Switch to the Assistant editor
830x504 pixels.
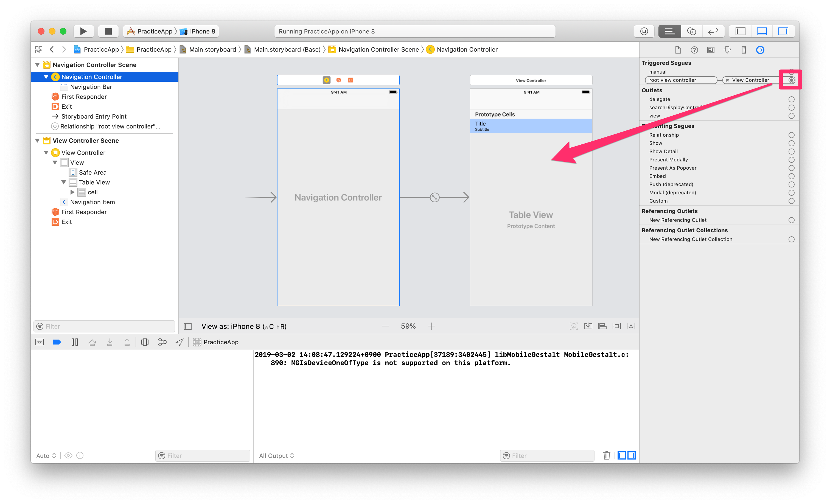[691, 31]
